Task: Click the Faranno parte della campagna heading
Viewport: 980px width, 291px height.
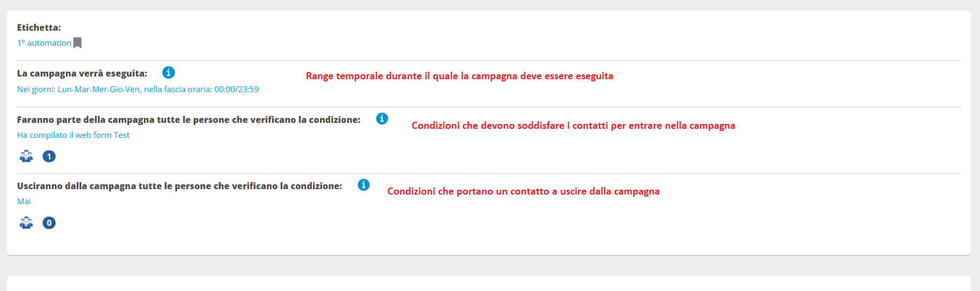Action: (189, 120)
